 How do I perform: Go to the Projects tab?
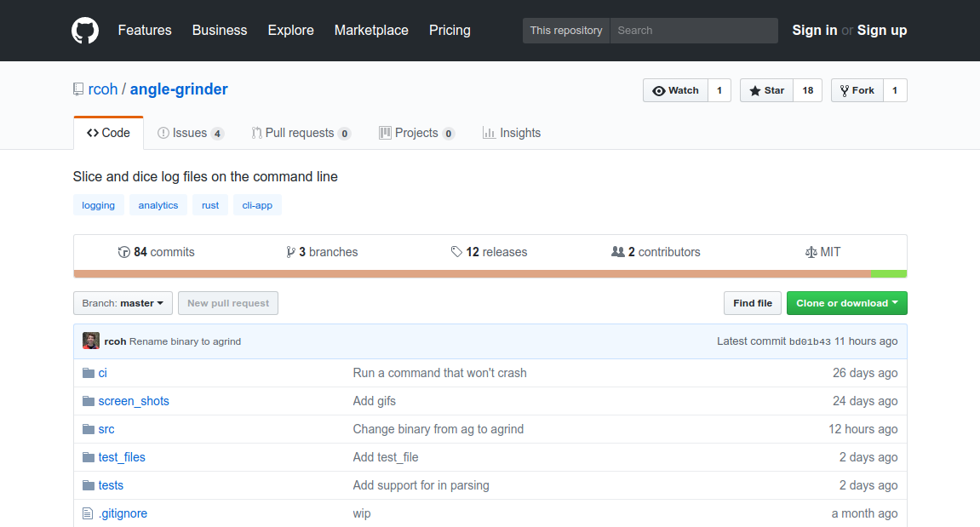tap(416, 133)
